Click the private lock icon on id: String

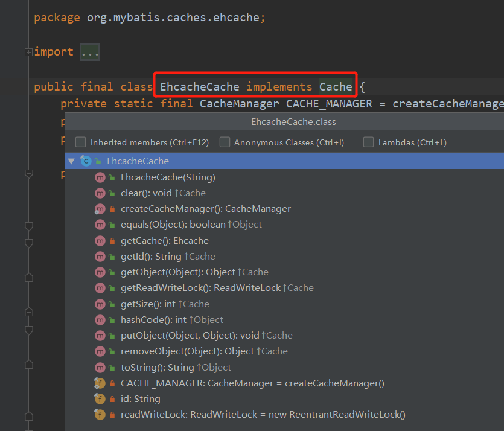pos(112,399)
